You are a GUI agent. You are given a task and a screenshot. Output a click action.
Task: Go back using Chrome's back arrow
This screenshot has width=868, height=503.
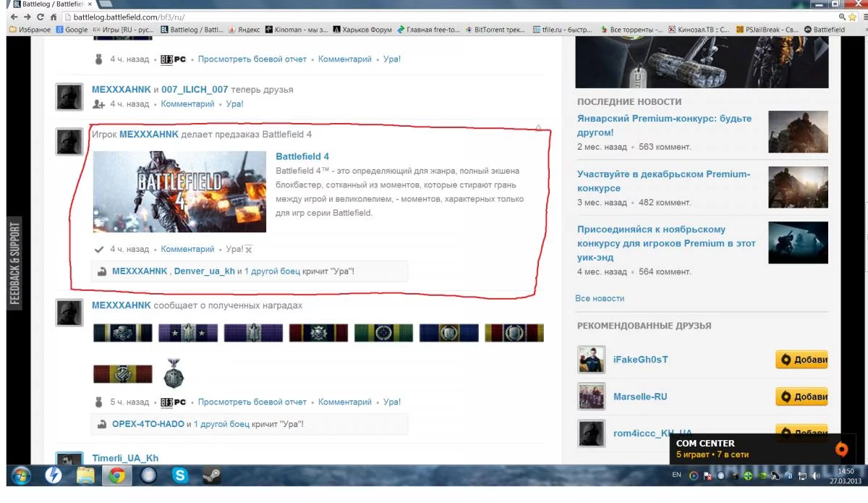(14, 17)
